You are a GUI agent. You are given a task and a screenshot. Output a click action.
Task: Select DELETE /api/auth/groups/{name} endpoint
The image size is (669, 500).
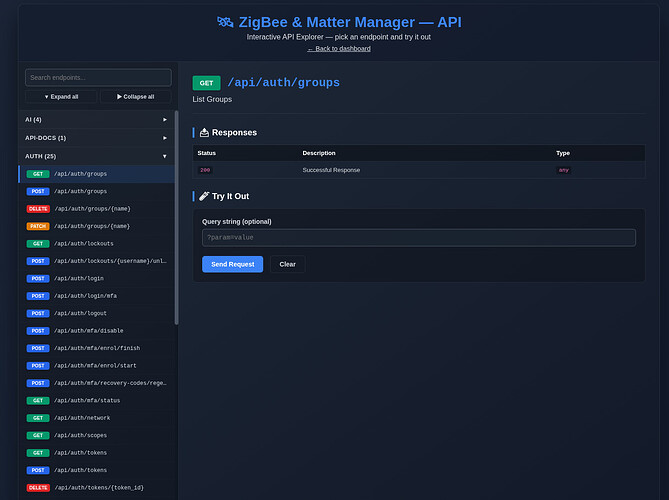[x=96, y=209]
